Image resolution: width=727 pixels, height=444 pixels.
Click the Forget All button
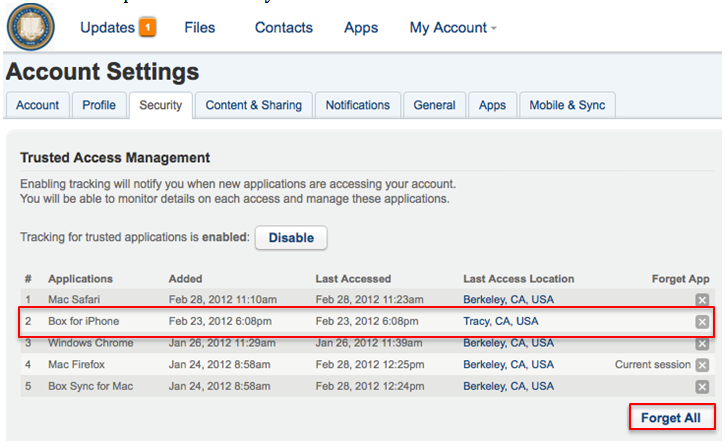tap(671, 418)
